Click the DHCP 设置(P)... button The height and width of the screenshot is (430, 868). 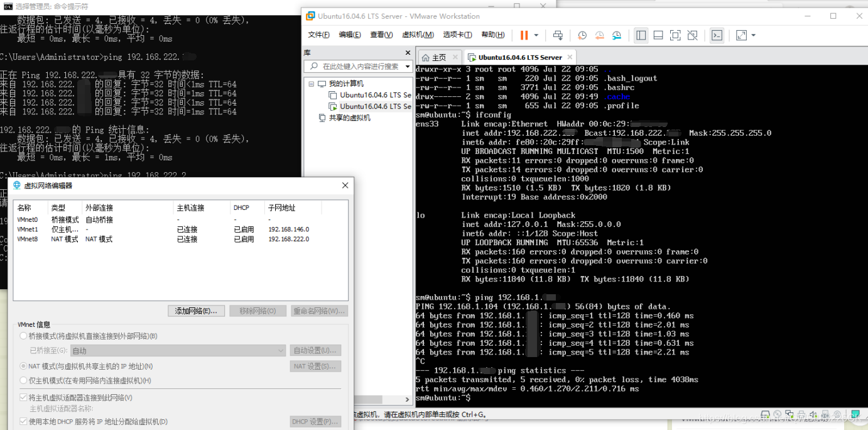[x=315, y=421]
